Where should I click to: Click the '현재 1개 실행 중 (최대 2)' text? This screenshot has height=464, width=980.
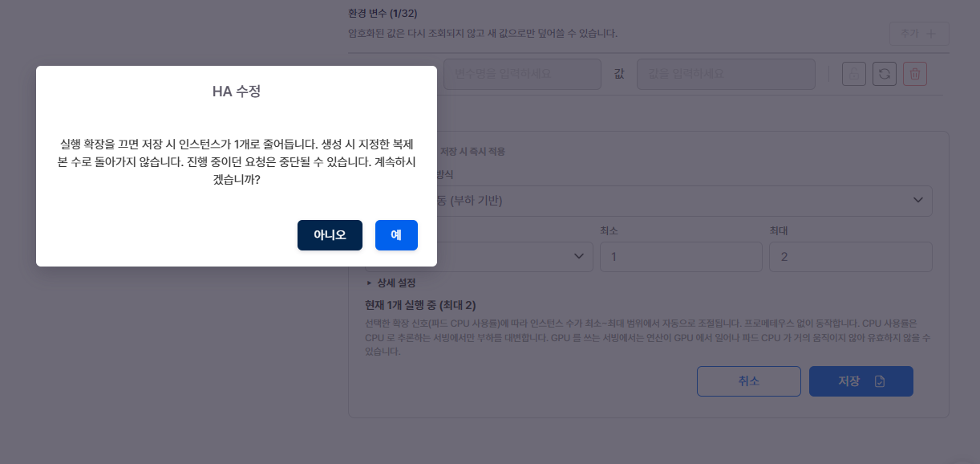pyautogui.click(x=420, y=305)
